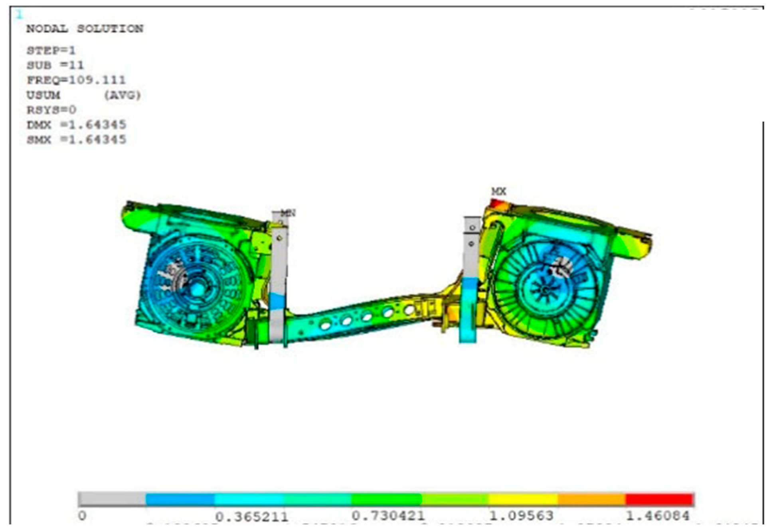Click the 1.46084 legend value

pos(657,516)
